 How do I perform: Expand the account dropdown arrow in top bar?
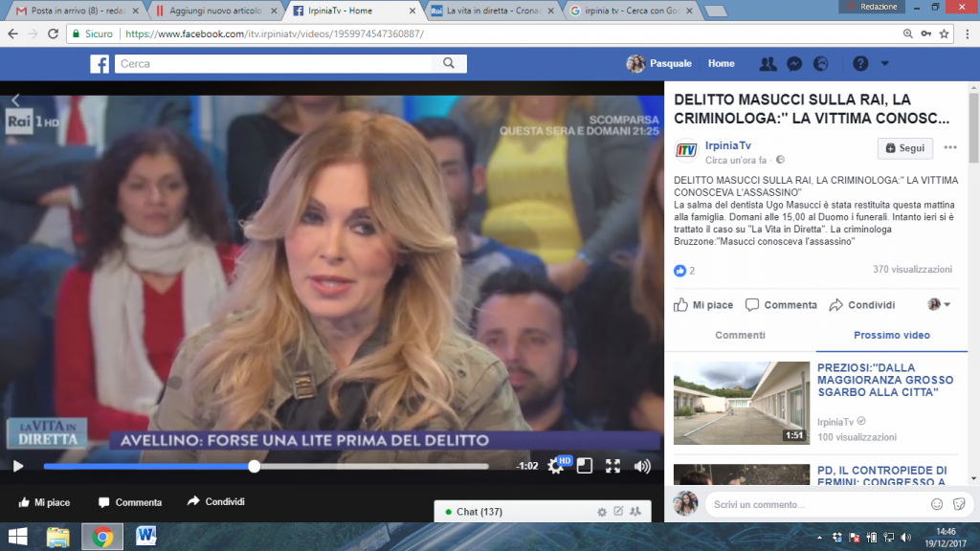[884, 64]
